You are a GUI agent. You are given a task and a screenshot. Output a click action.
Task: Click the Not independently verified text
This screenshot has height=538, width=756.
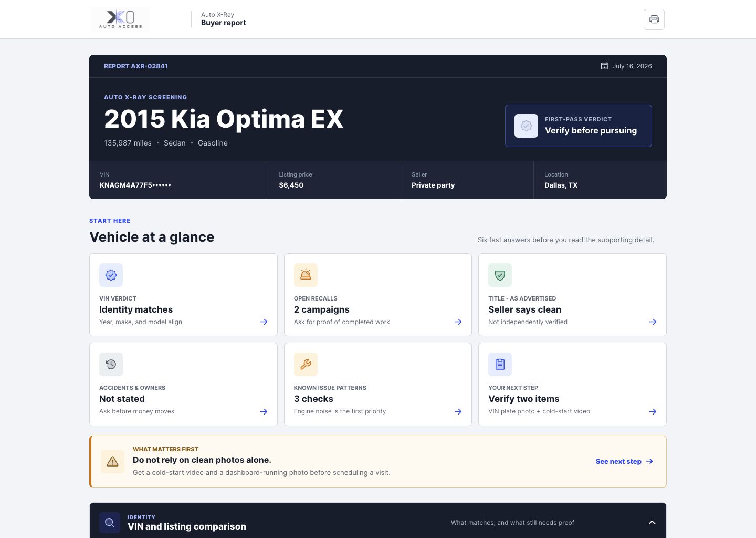tap(528, 322)
